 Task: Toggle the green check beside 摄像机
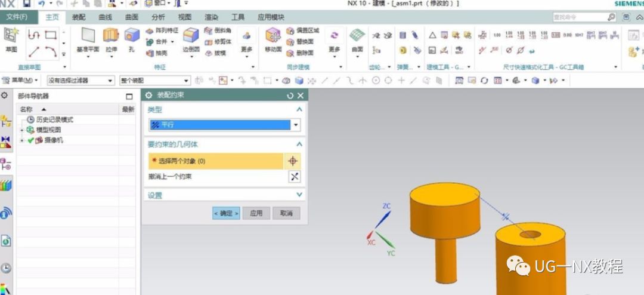30,140
